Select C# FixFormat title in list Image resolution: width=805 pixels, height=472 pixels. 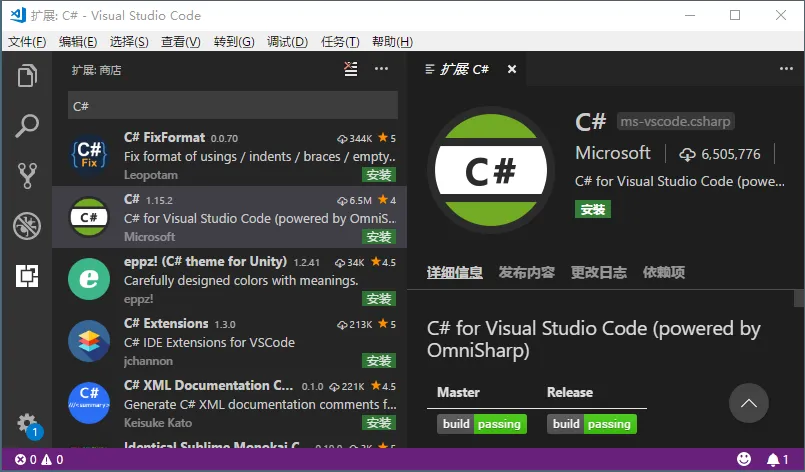[x=164, y=138]
